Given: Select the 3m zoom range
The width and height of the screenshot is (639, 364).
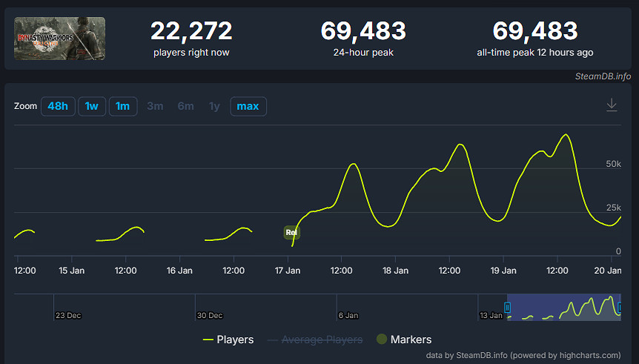Looking at the screenshot, I should 155,106.
